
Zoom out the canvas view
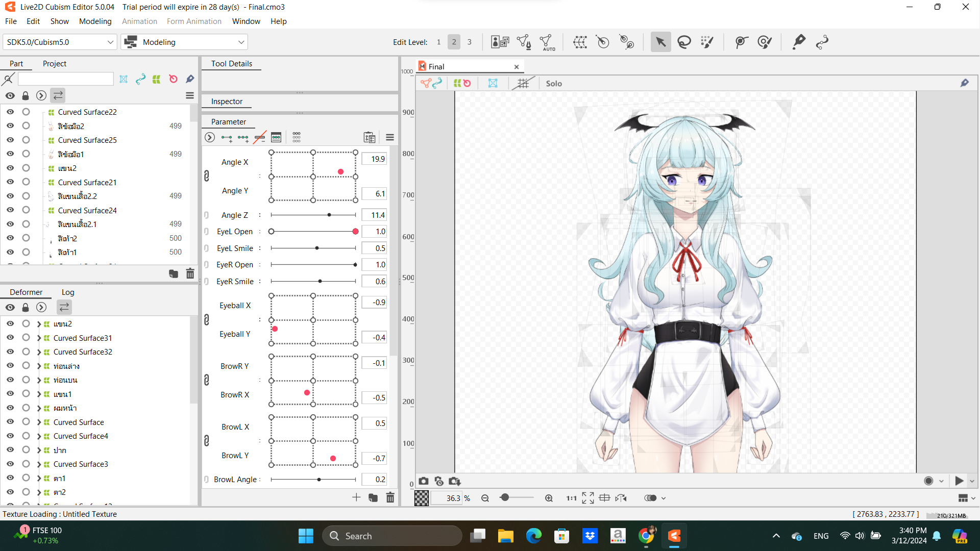click(485, 498)
